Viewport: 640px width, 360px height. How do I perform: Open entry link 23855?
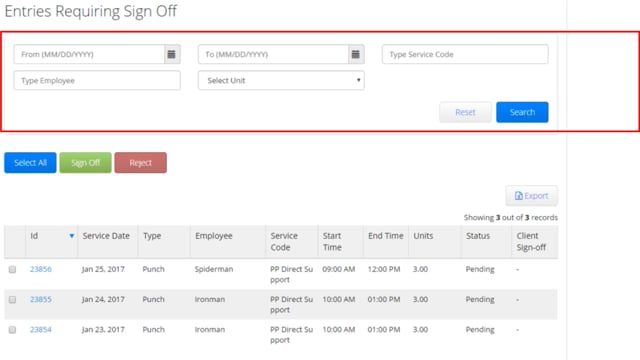(x=41, y=299)
